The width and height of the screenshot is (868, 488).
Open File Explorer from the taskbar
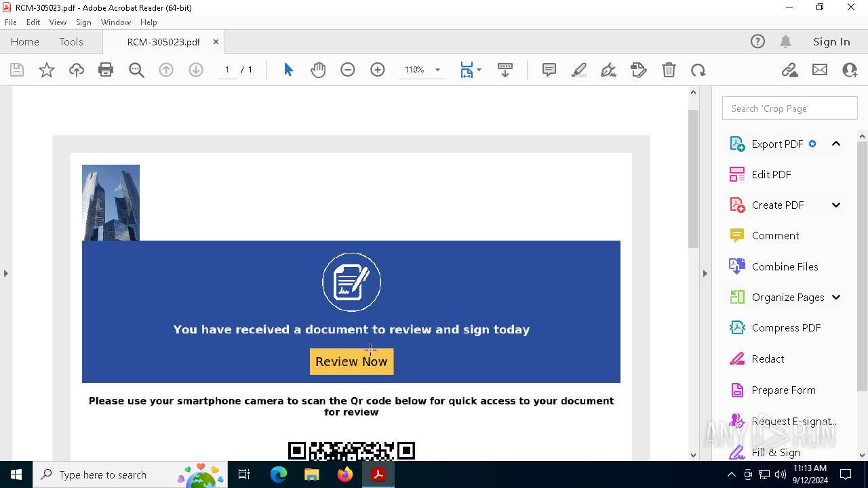click(312, 474)
